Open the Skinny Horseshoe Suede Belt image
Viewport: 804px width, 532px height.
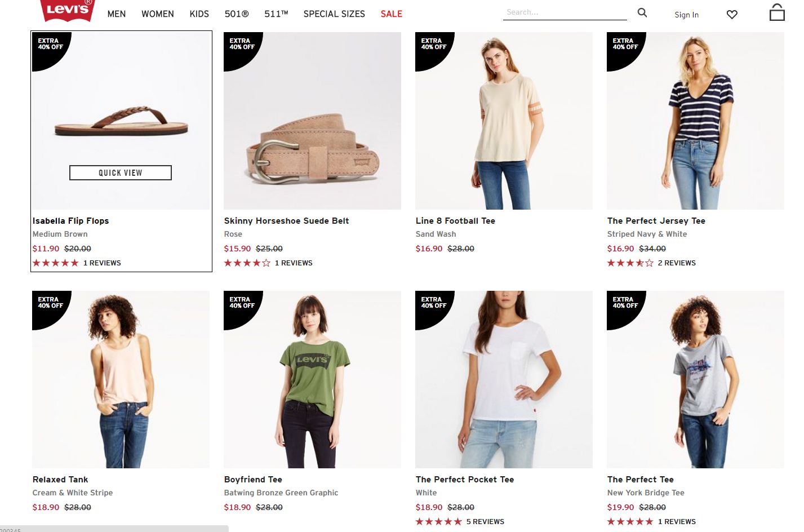(x=312, y=121)
